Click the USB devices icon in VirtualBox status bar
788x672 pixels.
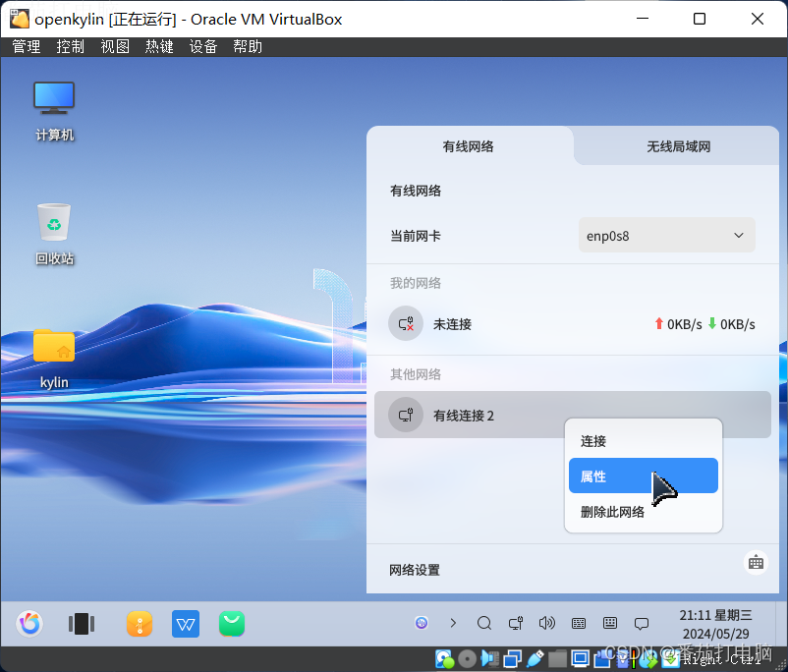coord(535,658)
